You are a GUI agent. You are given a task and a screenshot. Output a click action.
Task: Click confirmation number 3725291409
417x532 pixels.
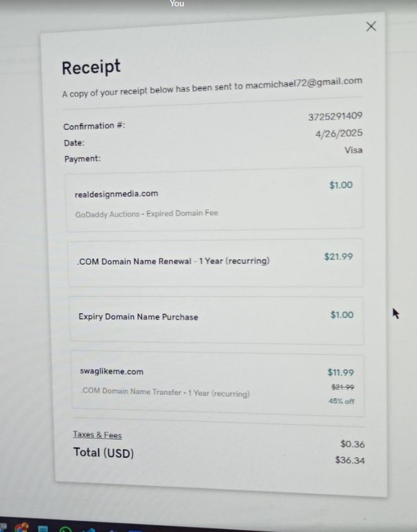(335, 116)
